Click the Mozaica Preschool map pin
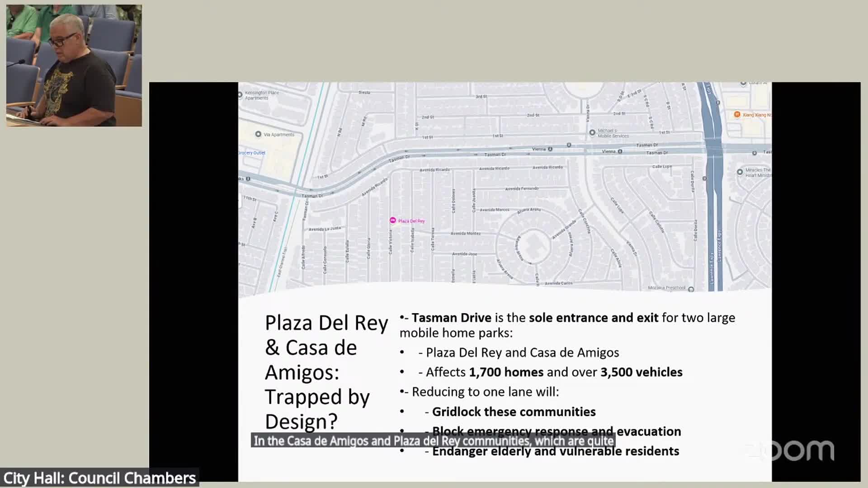Viewport: 868px width, 488px height. [x=691, y=289]
